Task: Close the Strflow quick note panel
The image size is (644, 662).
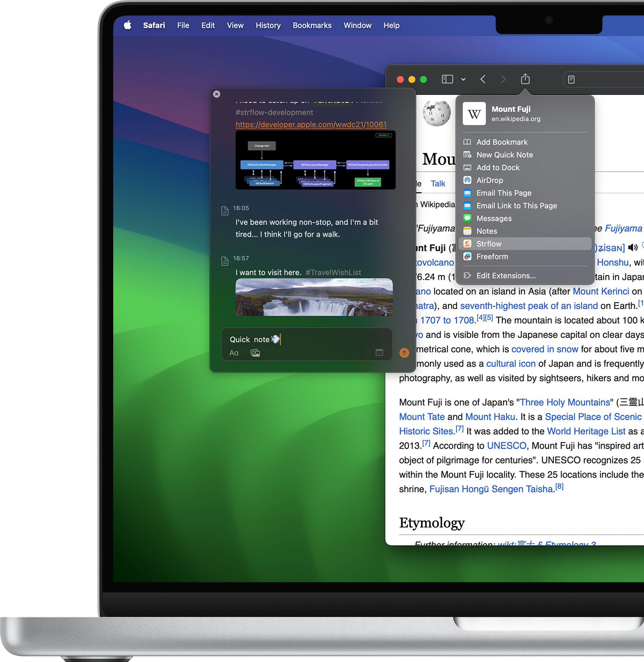Action: [x=217, y=94]
